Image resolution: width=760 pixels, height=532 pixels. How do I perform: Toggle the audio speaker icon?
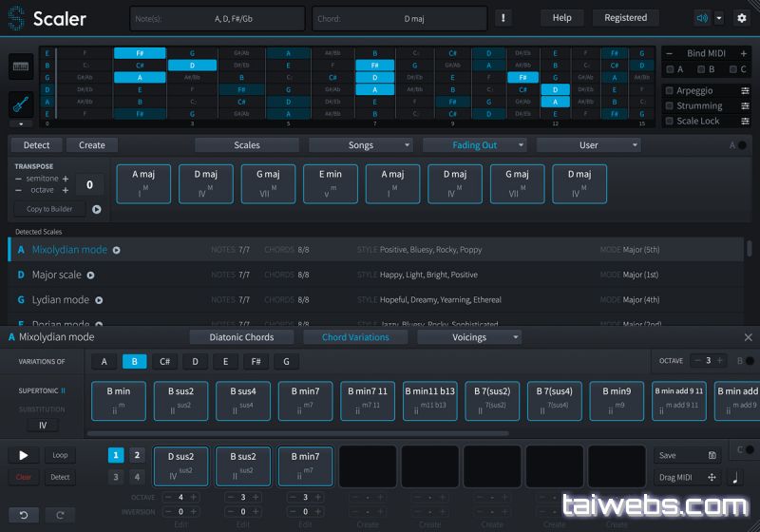coord(702,18)
